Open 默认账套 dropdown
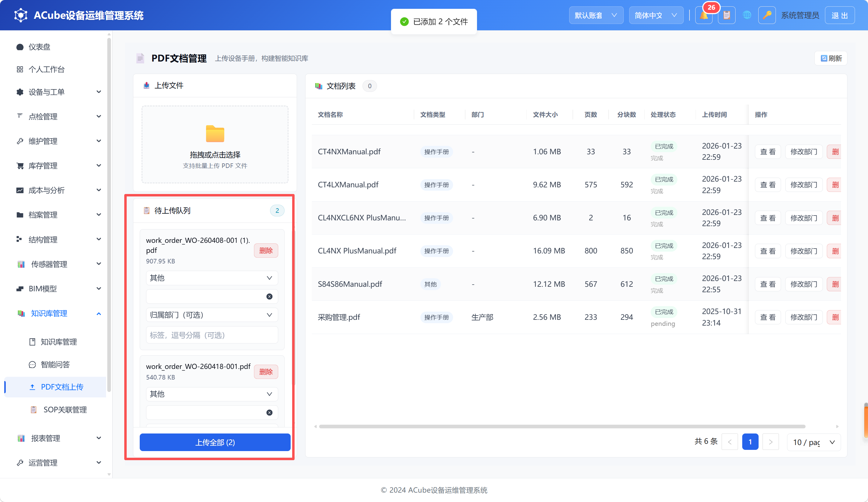 [596, 15]
